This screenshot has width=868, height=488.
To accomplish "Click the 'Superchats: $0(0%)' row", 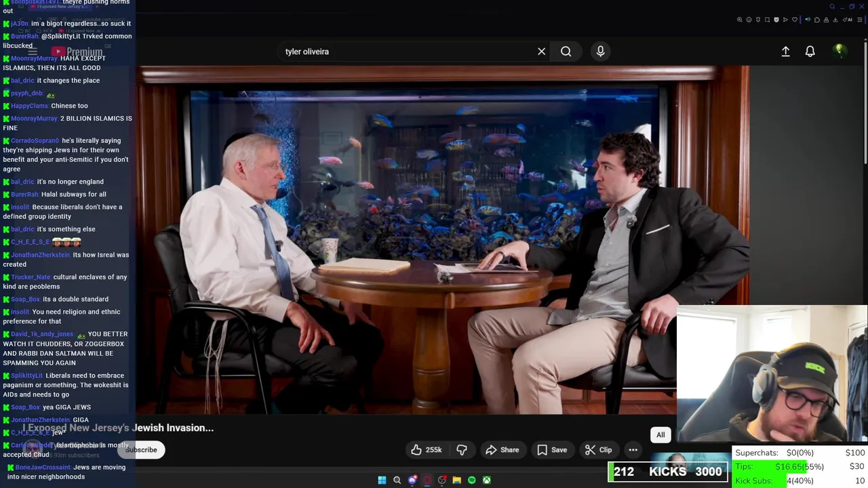I will tap(800, 452).
